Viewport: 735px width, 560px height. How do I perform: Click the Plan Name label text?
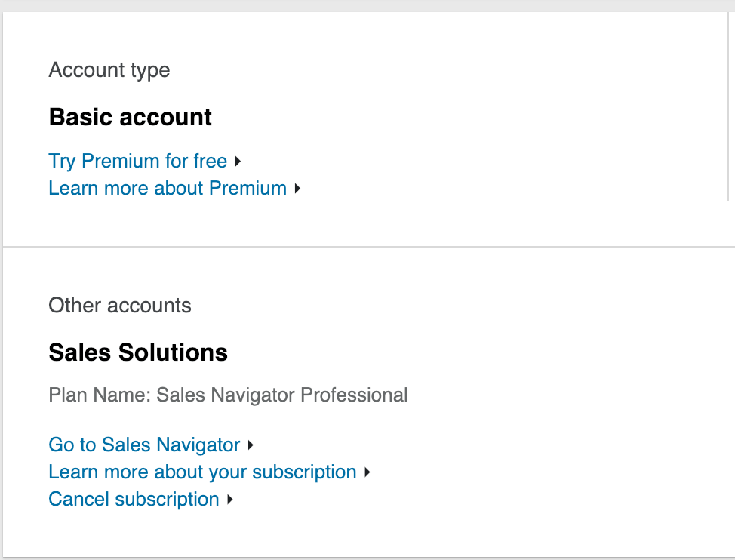click(100, 395)
